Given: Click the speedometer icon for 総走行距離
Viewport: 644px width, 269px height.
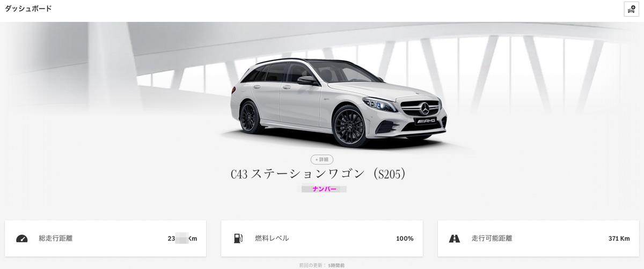Looking at the screenshot, I should click(21, 238).
